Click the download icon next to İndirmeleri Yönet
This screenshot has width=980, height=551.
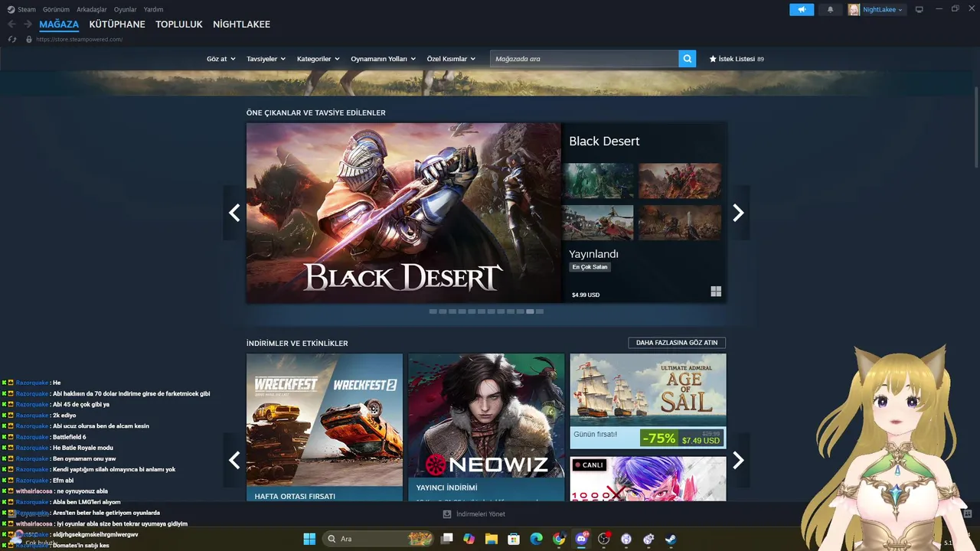coord(447,514)
